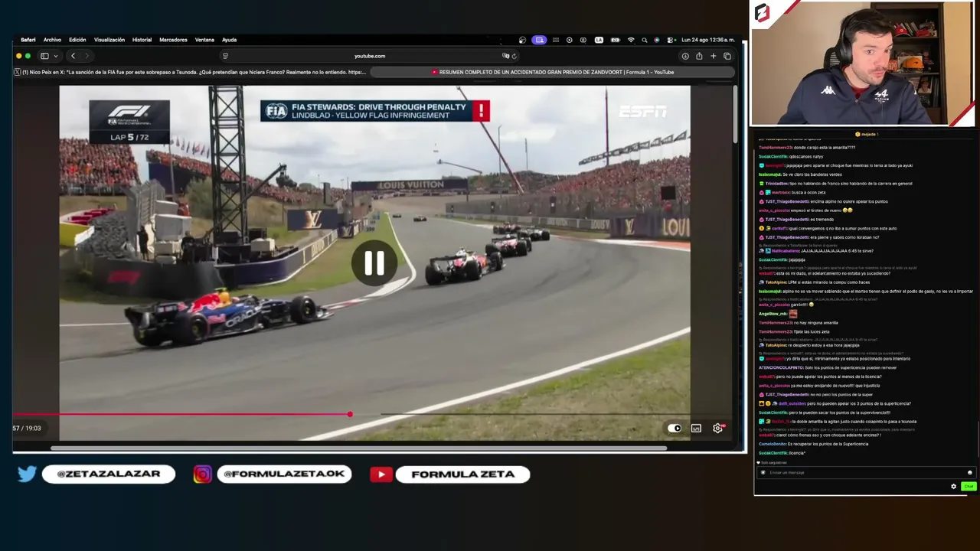The image size is (980, 551).
Task: Open the Safari share menu
Action: tap(699, 56)
